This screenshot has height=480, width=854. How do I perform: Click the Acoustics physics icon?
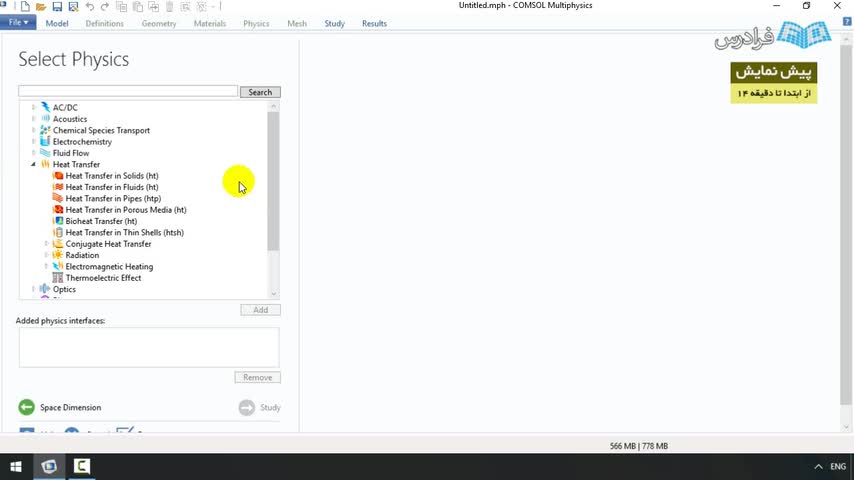click(x=45, y=119)
